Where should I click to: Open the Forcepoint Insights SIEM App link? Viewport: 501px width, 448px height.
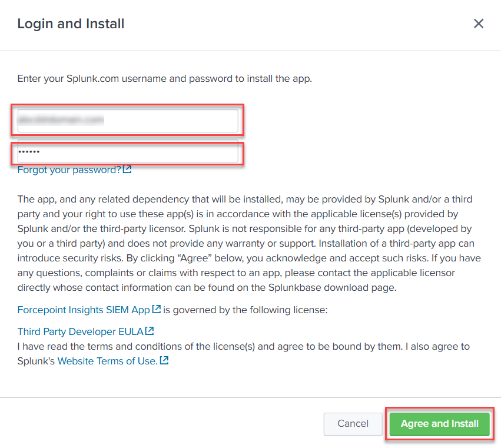(84, 309)
